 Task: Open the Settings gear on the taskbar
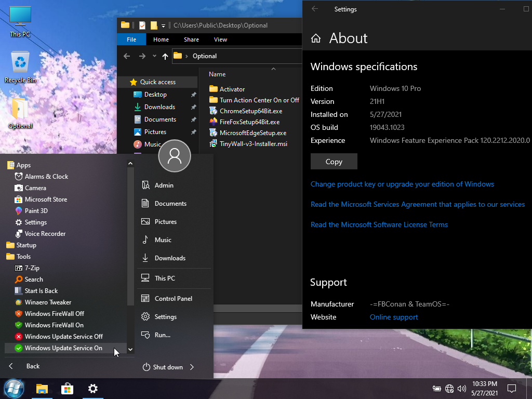click(x=92, y=389)
